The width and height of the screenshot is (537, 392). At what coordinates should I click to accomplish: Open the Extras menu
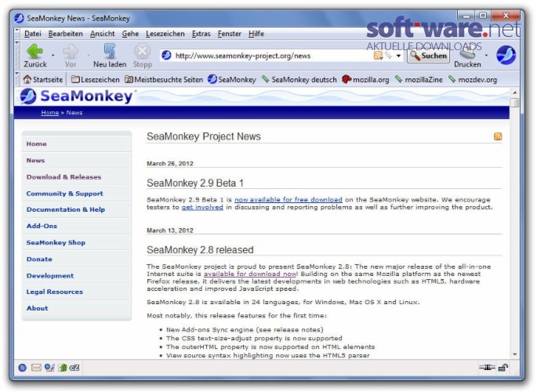[x=201, y=34]
